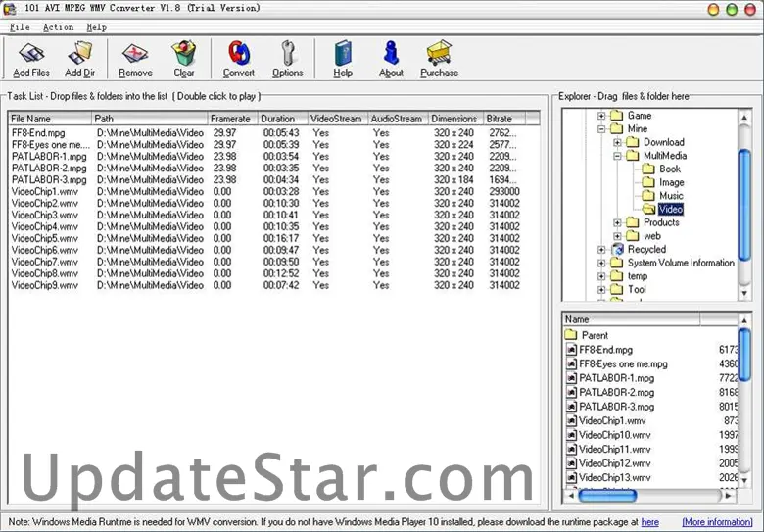Click the app icon in title bar

pyautogui.click(x=10, y=8)
